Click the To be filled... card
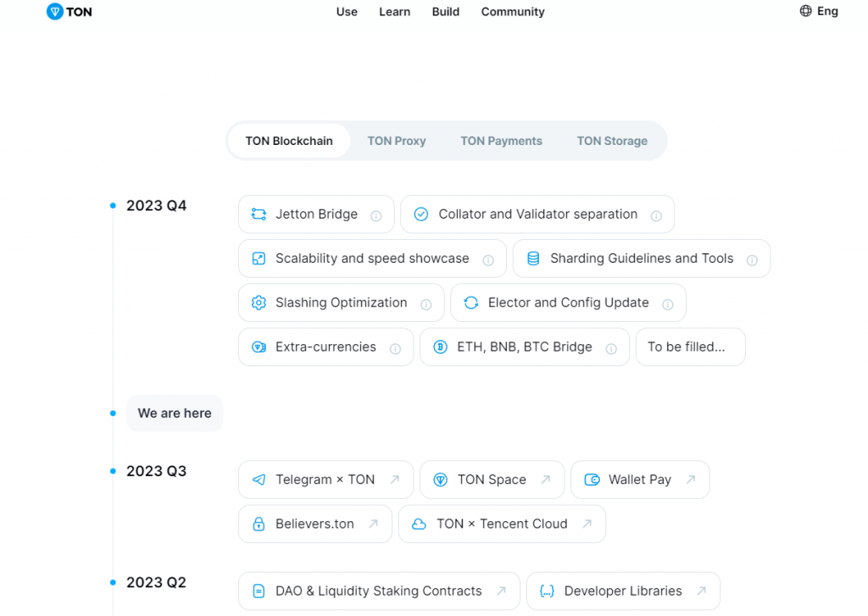 [x=690, y=347]
